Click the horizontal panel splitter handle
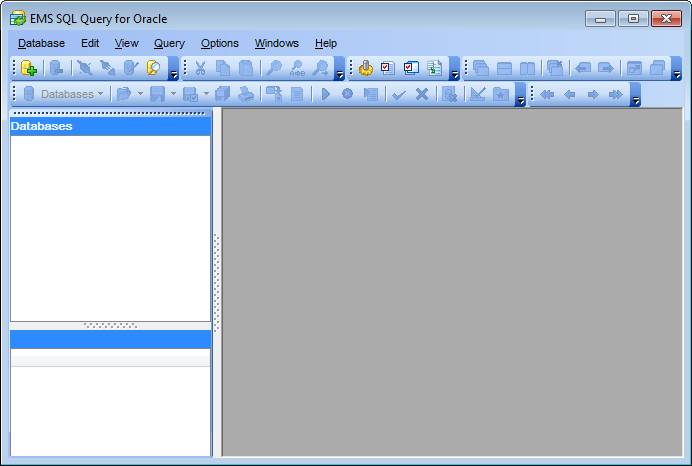Viewport: 692px width, 466px height. [110, 325]
